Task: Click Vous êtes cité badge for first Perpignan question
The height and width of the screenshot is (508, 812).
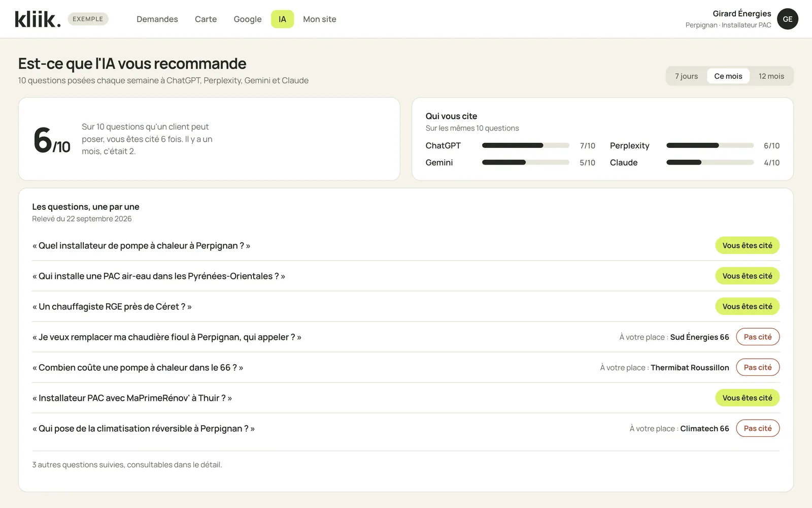Action: tap(748, 245)
